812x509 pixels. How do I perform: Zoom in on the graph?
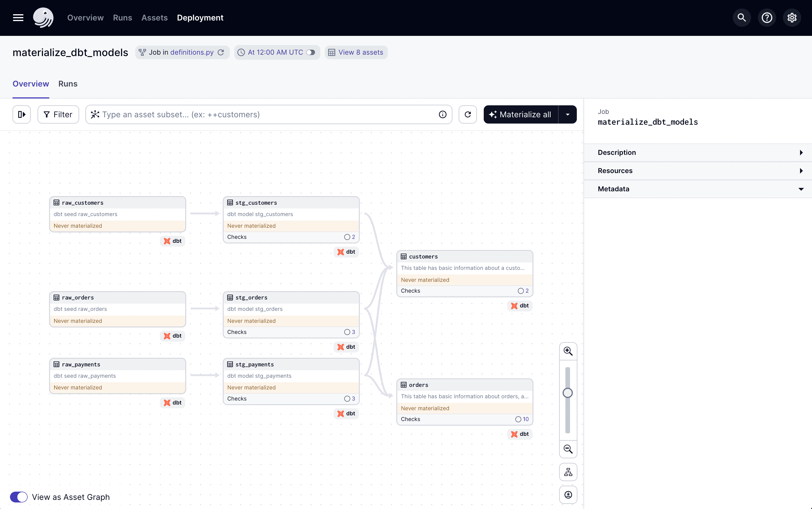coord(568,351)
